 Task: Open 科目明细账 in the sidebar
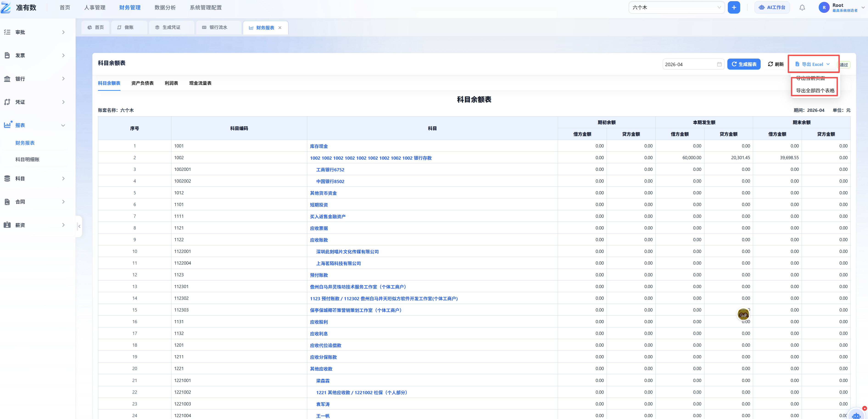27,159
